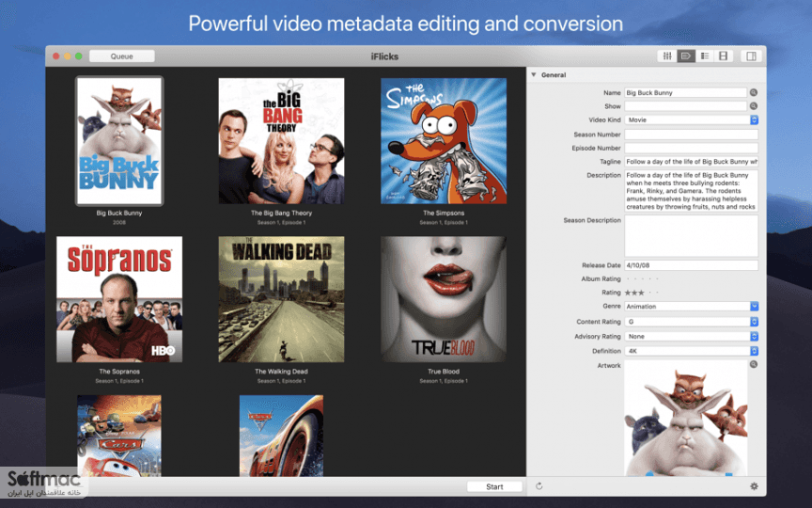This screenshot has width=812, height=508.
Task: Select The Simpsons poster
Action: (x=444, y=140)
